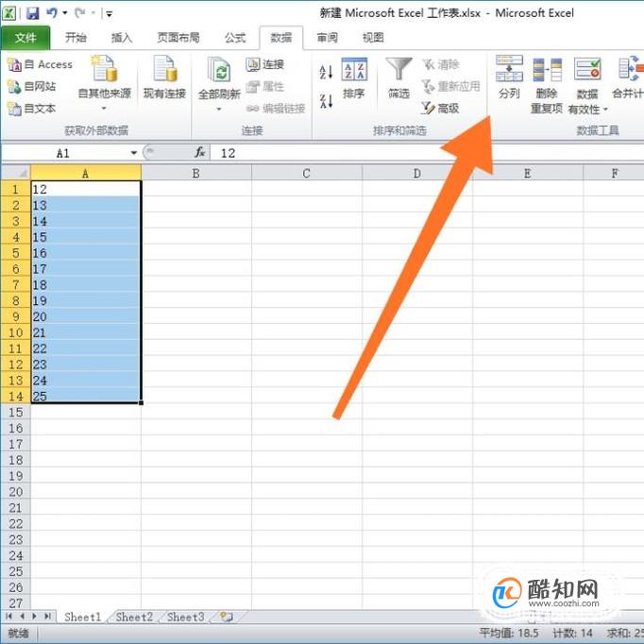Go to previous sheet navigation arrow
Screen dimensions: 644x644
(22, 616)
